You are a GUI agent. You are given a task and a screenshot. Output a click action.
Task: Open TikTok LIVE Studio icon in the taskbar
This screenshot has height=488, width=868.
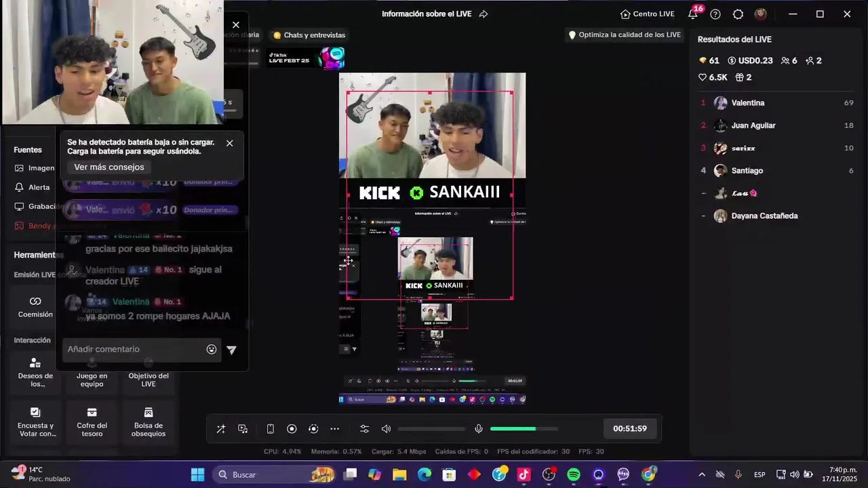pyautogui.click(x=524, y=474)
